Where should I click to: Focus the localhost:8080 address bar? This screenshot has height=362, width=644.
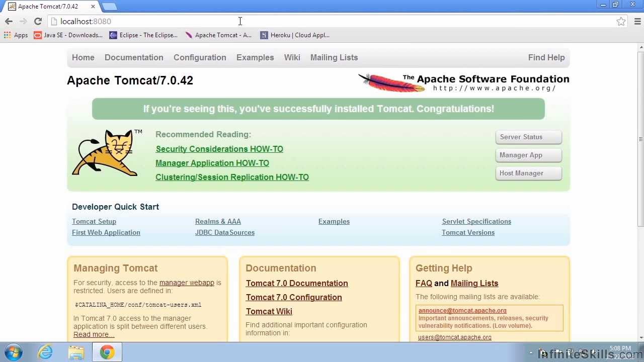(x=332, y=21)
